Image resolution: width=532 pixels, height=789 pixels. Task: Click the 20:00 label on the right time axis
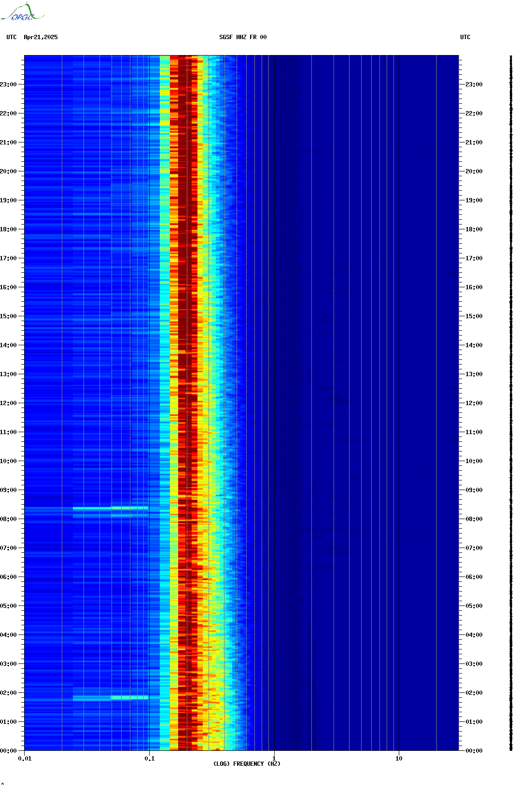coord(474,171)
